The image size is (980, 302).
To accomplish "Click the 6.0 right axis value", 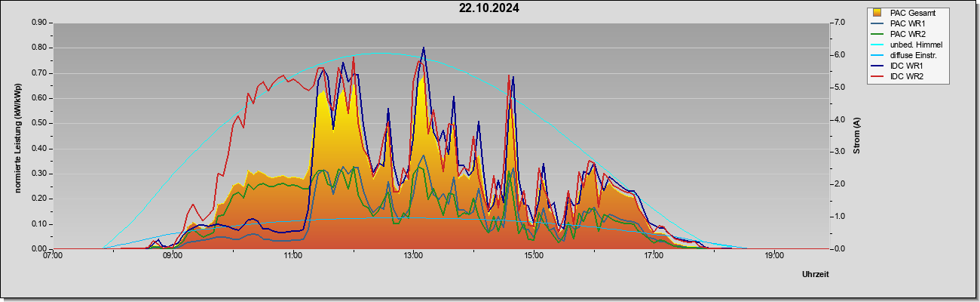I will coord(840,55).
